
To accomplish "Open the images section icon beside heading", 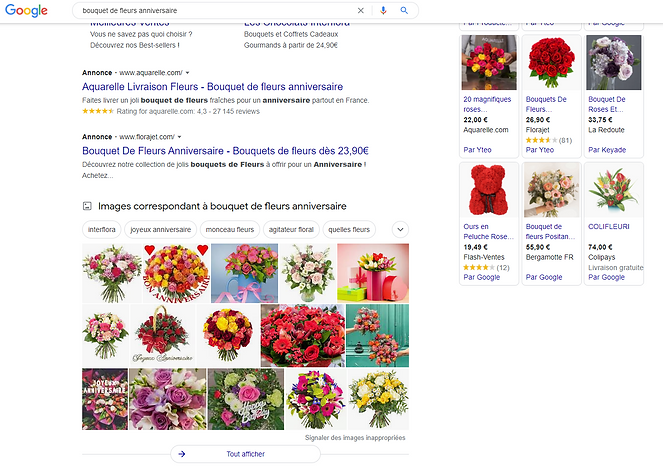I will [87, 206].
